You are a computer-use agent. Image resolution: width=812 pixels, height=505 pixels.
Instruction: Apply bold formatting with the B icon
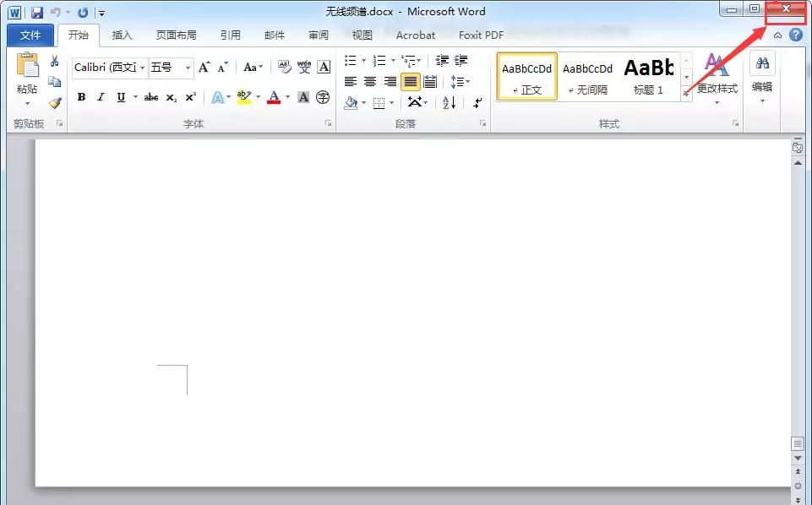[81, 97]
